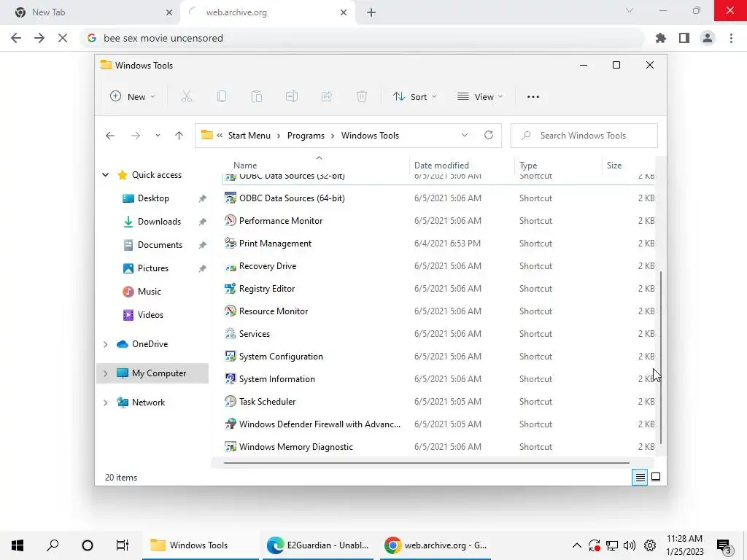The height and width of the screenshot is (560, 747).
Task: Stop loading the page in Chrome
Action: (63, 38)
